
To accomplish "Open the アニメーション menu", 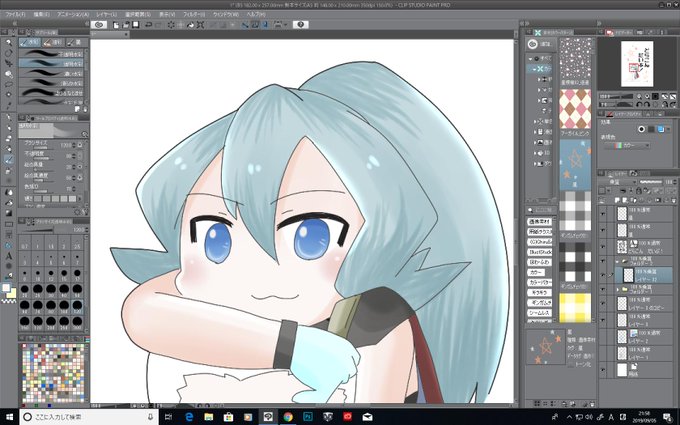I will (x=73, y=14).
